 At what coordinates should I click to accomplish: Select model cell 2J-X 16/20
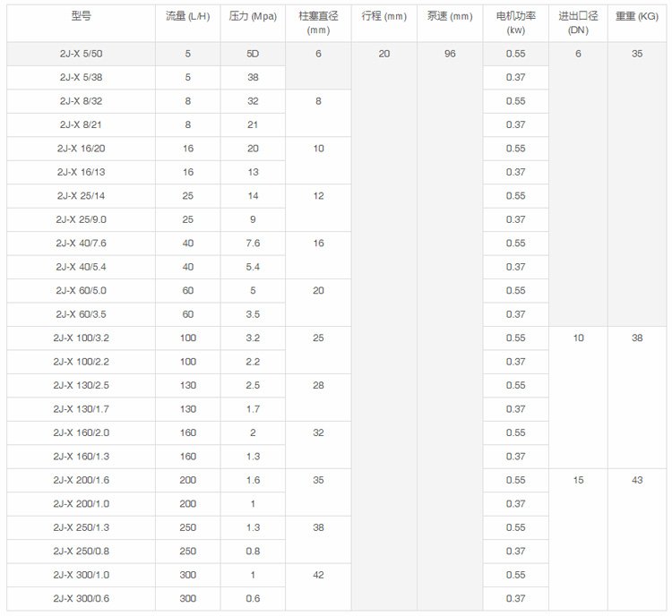[x=81, y=149]
